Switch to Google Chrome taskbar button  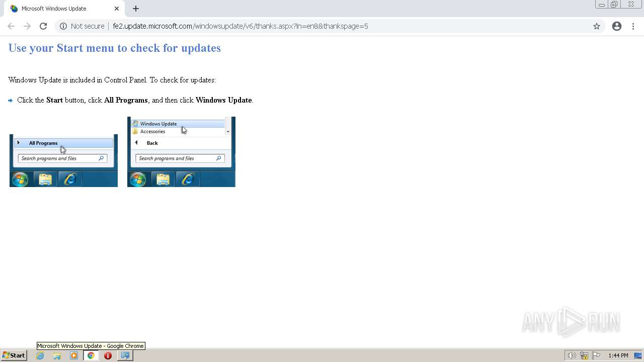(x=91, y=355)
